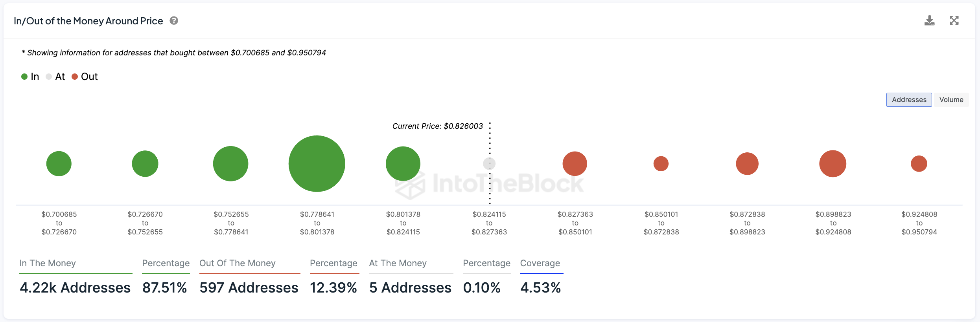Click the red bubble for $0.898823 range
980x322 pixels.
[833, 164]
